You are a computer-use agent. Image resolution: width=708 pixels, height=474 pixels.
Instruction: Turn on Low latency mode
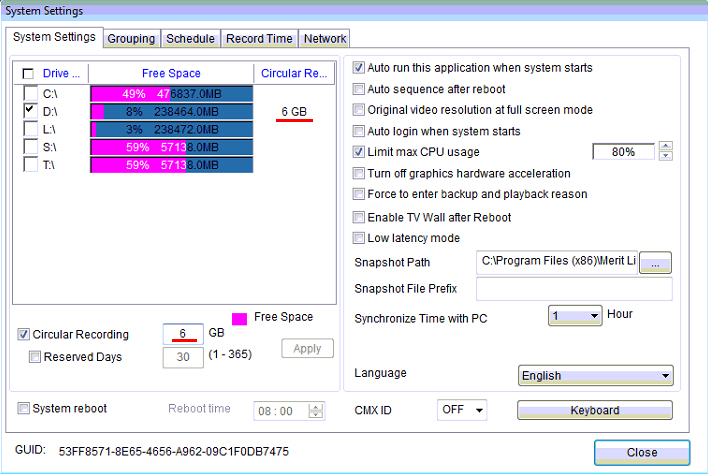pos(360,238)
